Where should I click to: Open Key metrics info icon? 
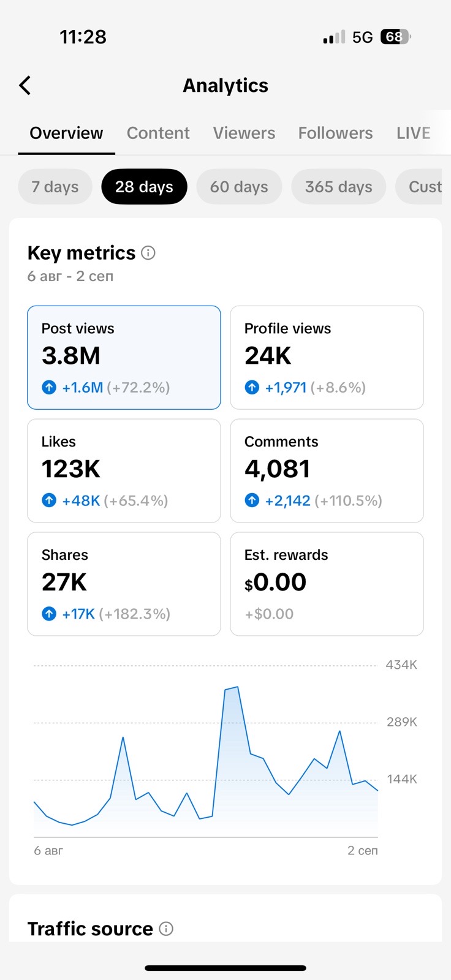tap(148, 252)
